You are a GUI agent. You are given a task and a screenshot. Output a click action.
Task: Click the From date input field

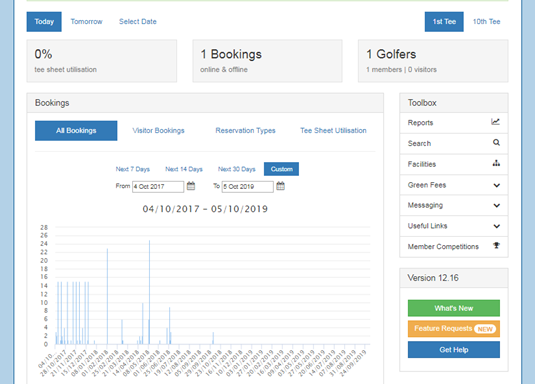(x=158, y=187)
